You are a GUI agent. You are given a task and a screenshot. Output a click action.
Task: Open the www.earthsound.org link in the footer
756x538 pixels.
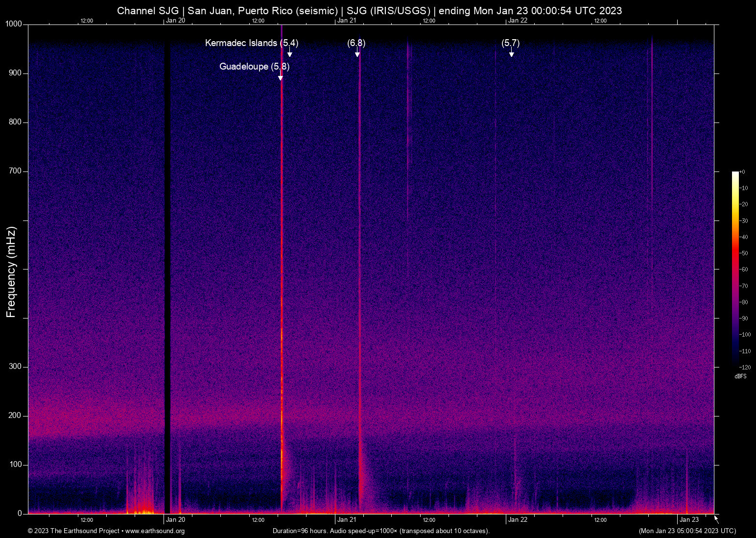tap(155, 531)
